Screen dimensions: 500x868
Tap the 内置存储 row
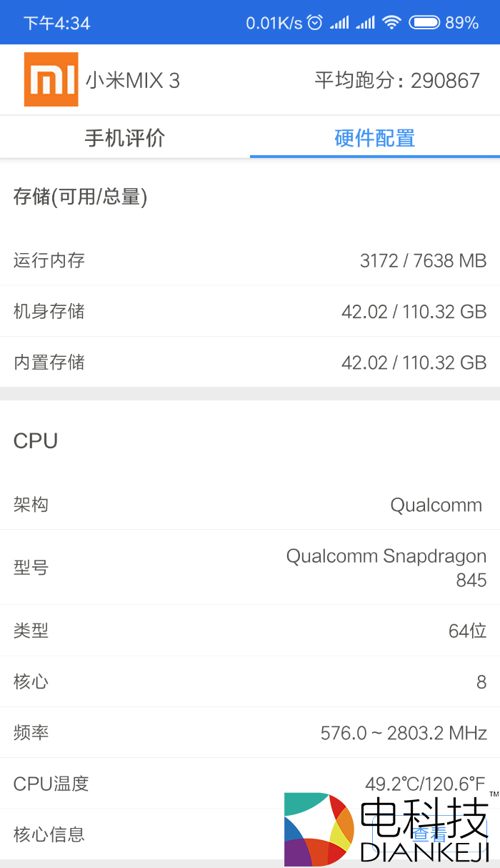[x=250, y=363]
